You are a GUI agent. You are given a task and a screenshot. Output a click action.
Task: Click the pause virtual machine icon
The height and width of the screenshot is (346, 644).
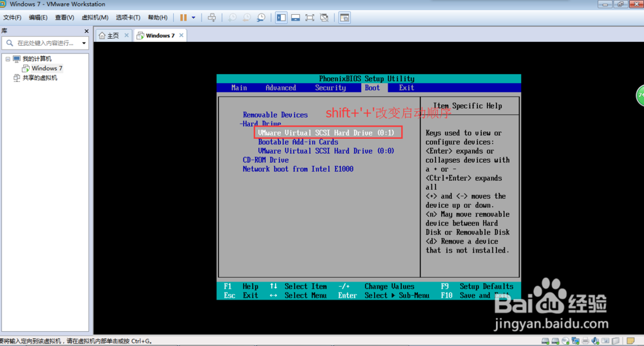tap(183, 17)
